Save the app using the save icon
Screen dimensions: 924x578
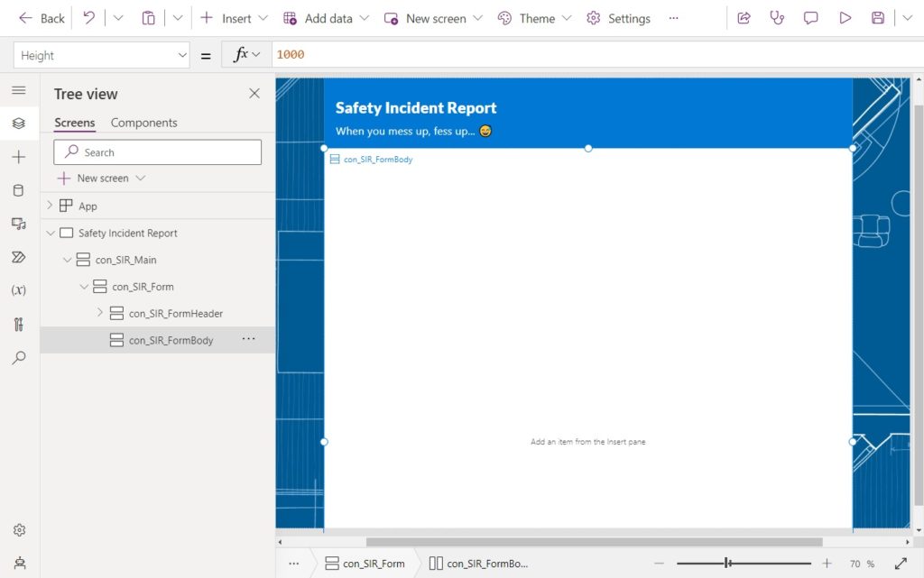point(878,18)
